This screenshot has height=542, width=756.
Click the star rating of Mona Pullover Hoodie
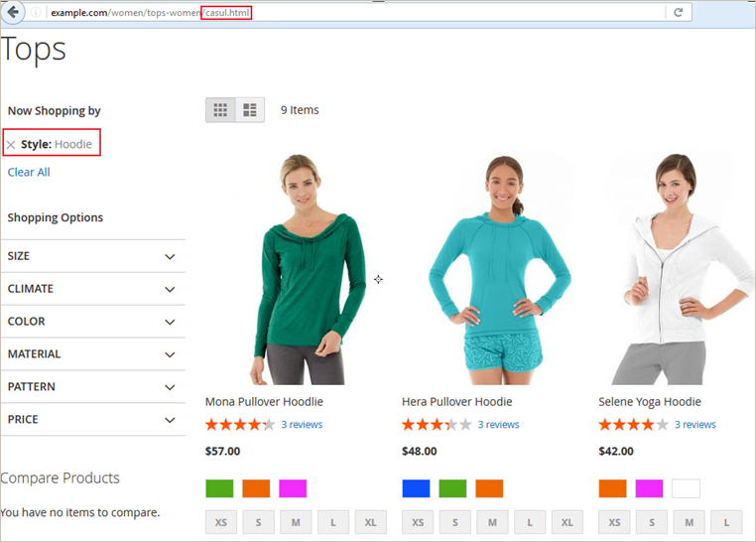coord(239,425)
